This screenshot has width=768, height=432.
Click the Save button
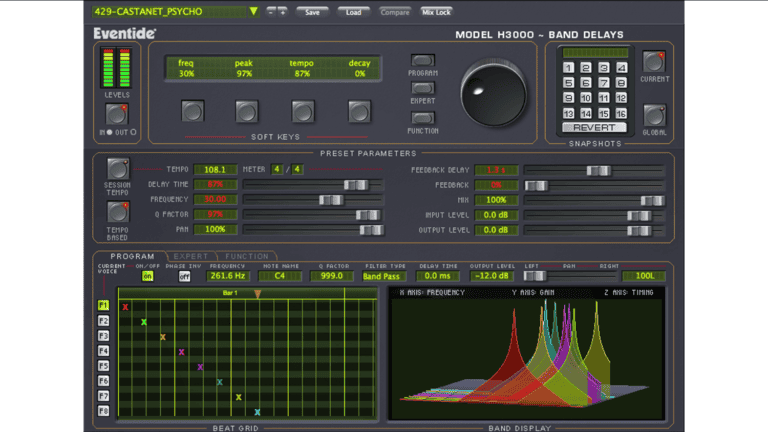point(312,12)
